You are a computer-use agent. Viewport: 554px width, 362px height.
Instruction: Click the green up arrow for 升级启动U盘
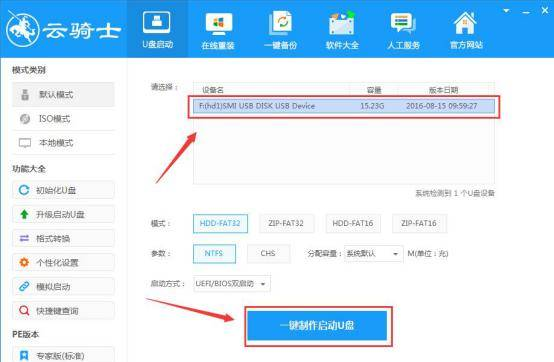24,214
